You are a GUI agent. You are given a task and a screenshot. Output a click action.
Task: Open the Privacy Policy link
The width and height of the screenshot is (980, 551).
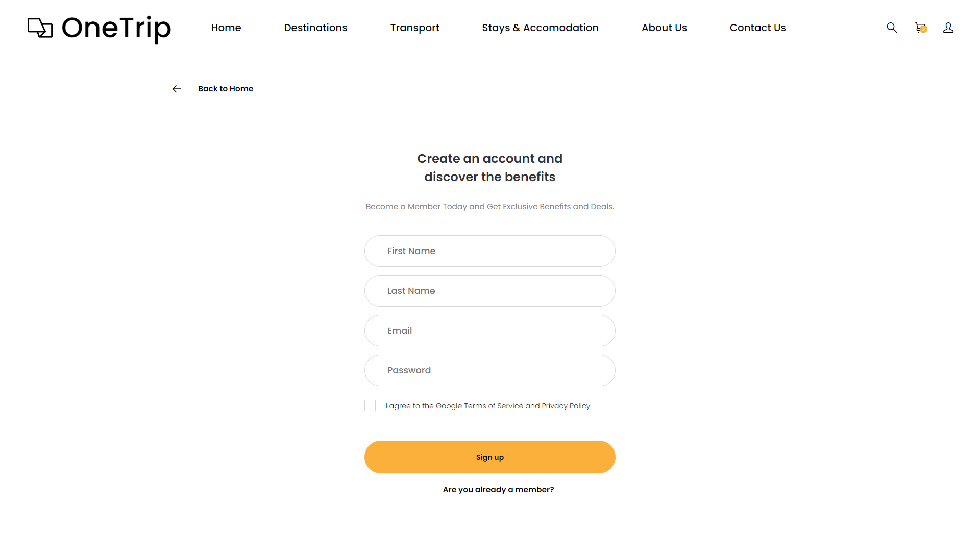pyautogui.click(x=566, y=405)
